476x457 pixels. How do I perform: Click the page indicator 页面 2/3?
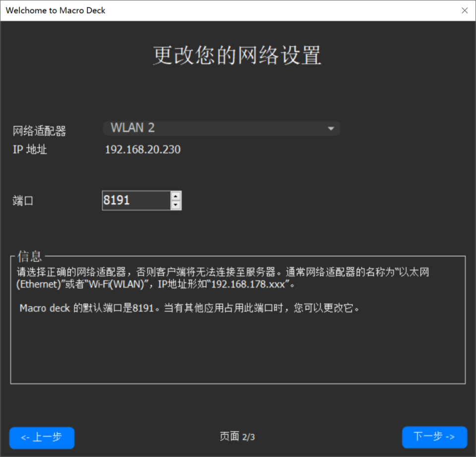(x=237, y=437)
